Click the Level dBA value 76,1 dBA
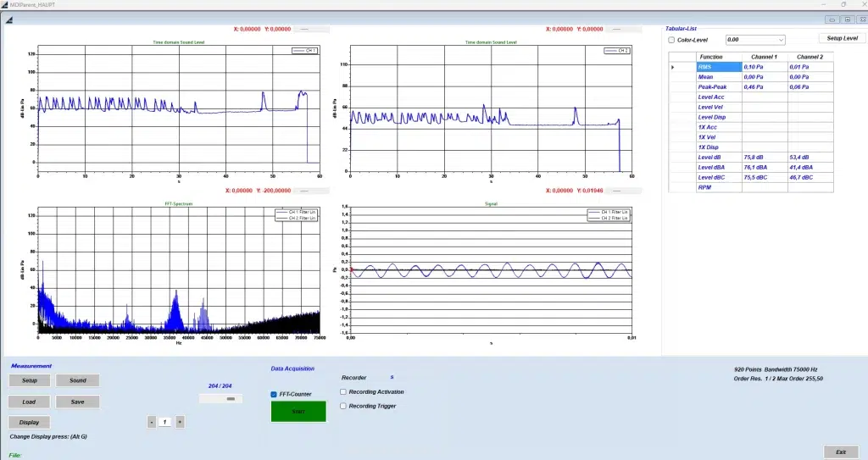This screenshot has width=868, height=460. click(x=765, y=167)
